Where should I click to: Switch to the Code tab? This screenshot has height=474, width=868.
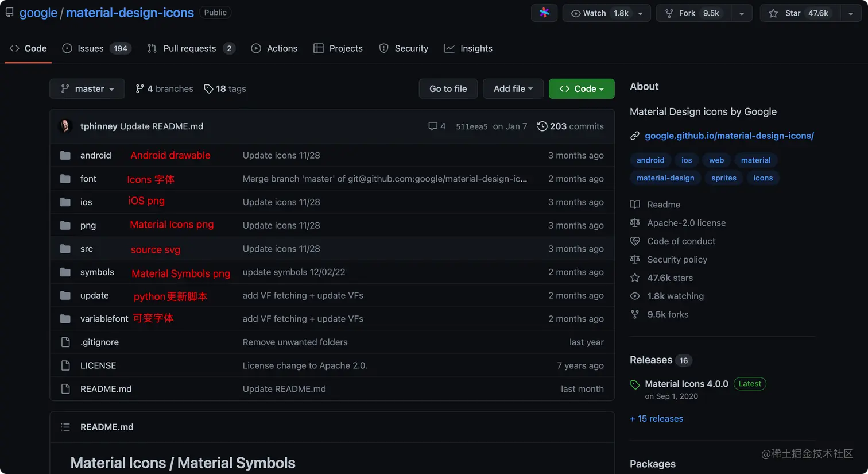(28, 48)
